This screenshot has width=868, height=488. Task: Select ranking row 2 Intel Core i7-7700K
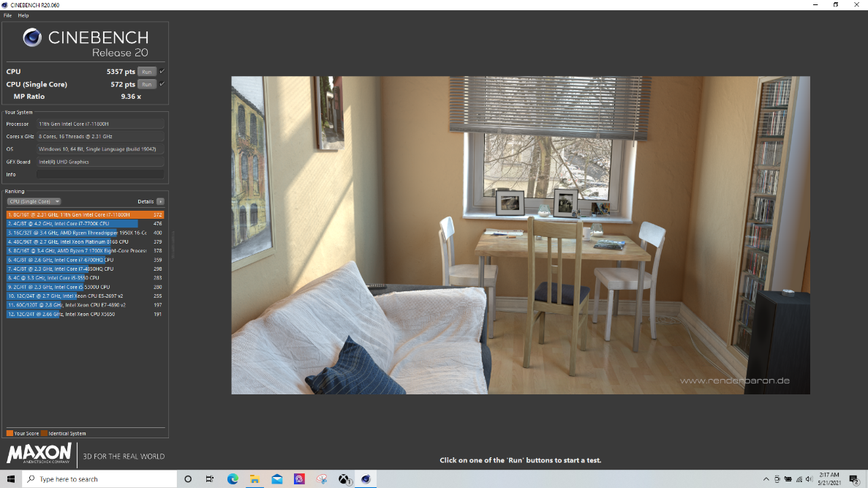coord(86,224)
